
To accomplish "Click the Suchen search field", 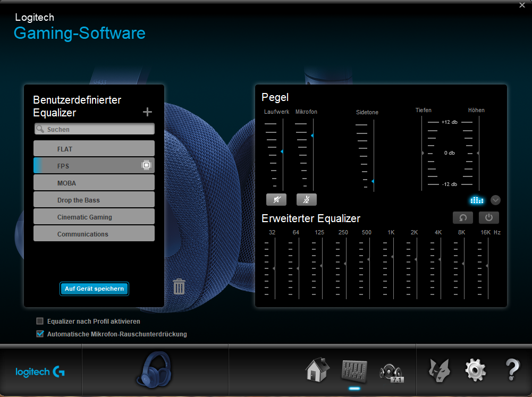I will pyautogui.click(x=94, y=129).
